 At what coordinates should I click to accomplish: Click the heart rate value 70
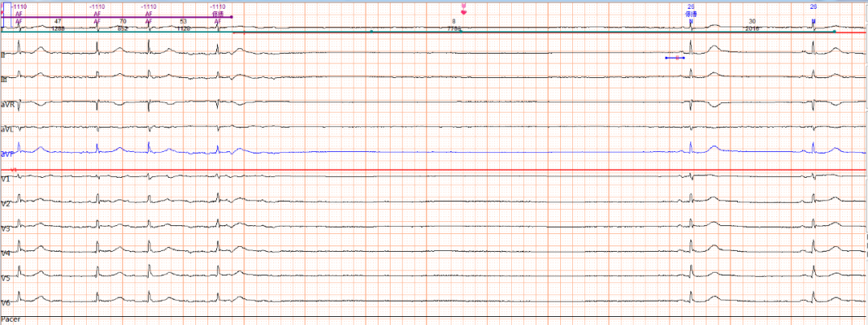pyautogui.click(x=123, y=20)
